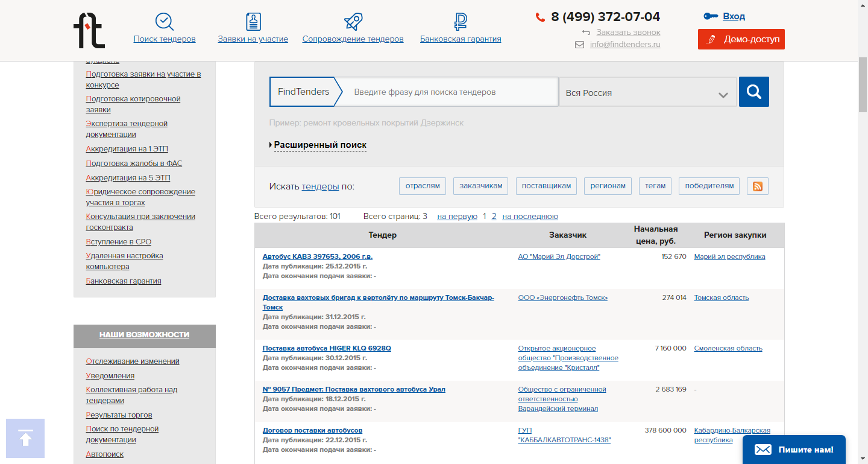Open the Вход login link
Image resolution: width=868 pixels, height=464 pixels.
click(x=734, y=16)
